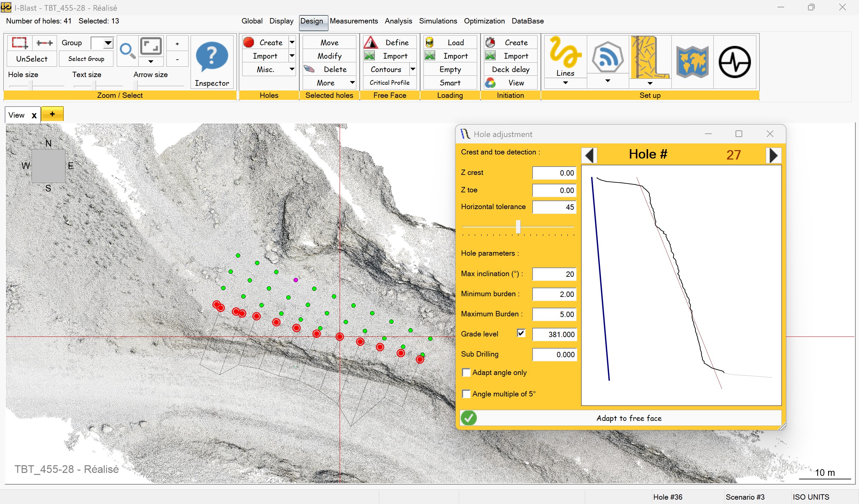Click the Horizontal tolerance slider handle
Screen dimensions: 859x504
click(518, 227)
